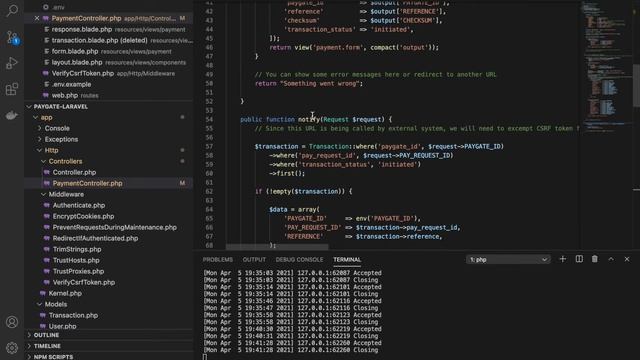Click the editor horizontal scrollbar
Viewport: 640px width, 360px height.
coord(277,247)
